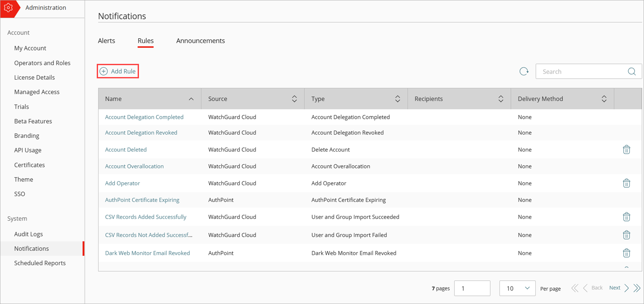Jump to the first page with double-arrow

(575, 288)
